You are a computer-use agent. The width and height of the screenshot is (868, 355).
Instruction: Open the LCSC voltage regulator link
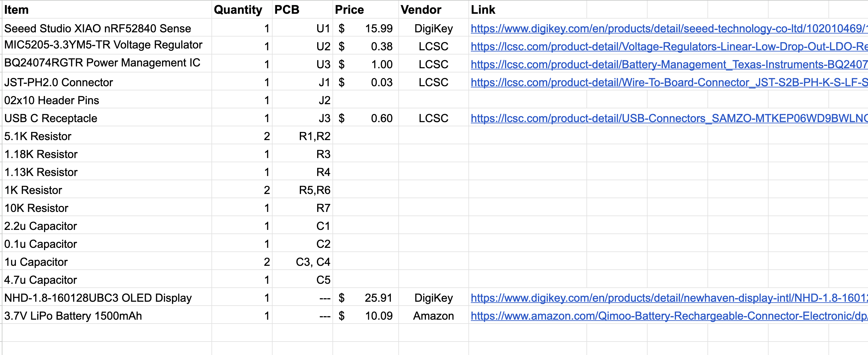coord(667,46)
